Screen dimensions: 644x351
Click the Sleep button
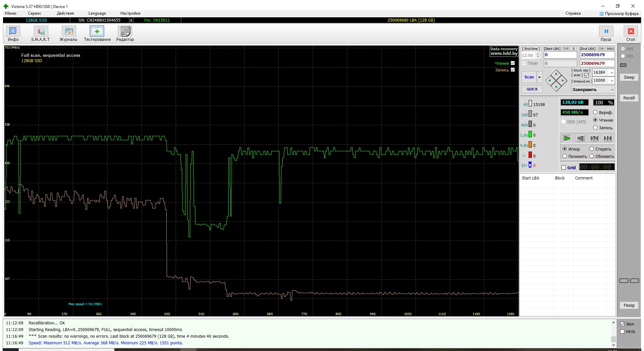[629, 77]
